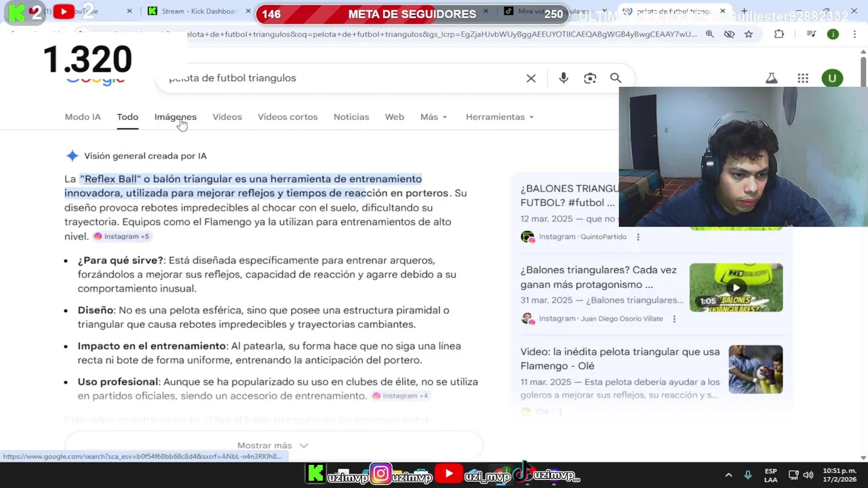Submit search with the magnifier icon

pyautogui.click(x=616, y=78)
